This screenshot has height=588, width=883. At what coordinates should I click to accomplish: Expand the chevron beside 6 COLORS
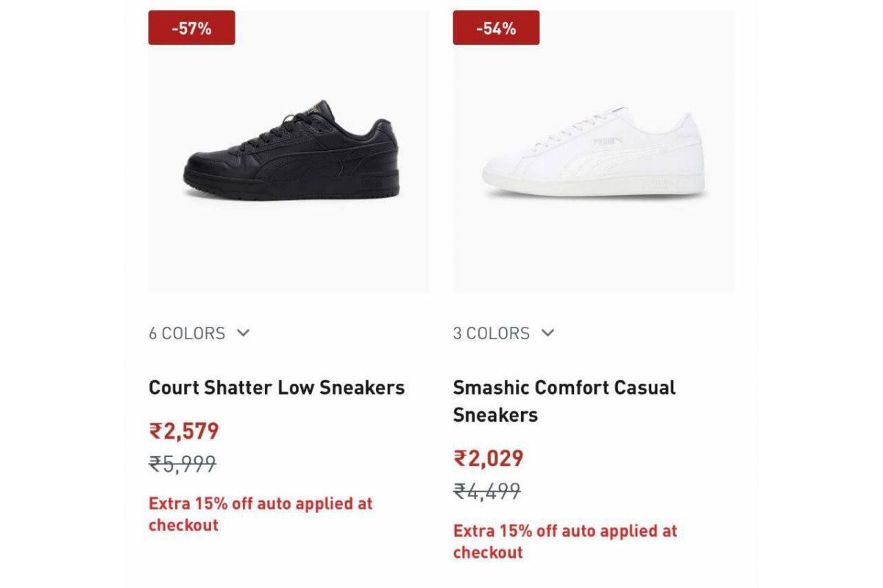pos(244,333)
